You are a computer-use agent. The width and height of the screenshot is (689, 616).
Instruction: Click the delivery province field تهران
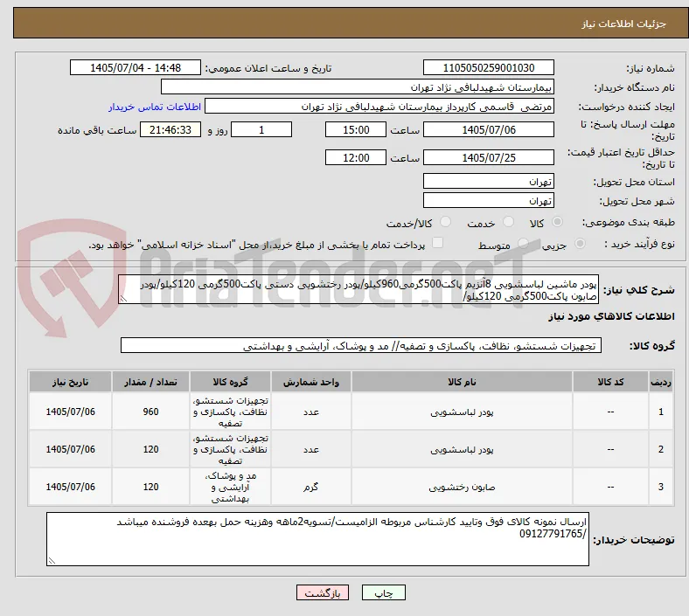[488, 182]
